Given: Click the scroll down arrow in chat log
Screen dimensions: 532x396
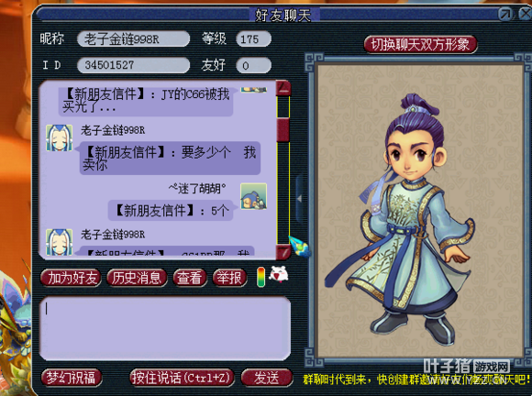Looking at the screenshot, I should (283, 251).
